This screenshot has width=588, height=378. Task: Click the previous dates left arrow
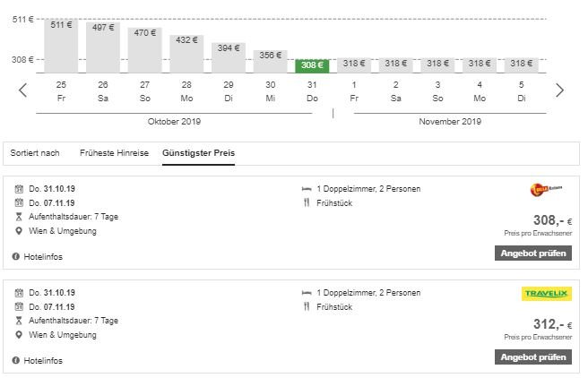click(23, 90)
